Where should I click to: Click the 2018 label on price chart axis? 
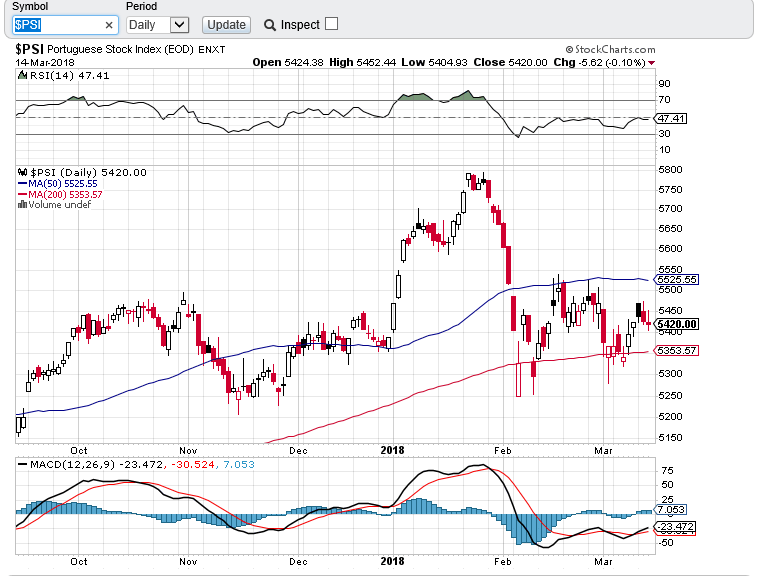tap(392, 450)
